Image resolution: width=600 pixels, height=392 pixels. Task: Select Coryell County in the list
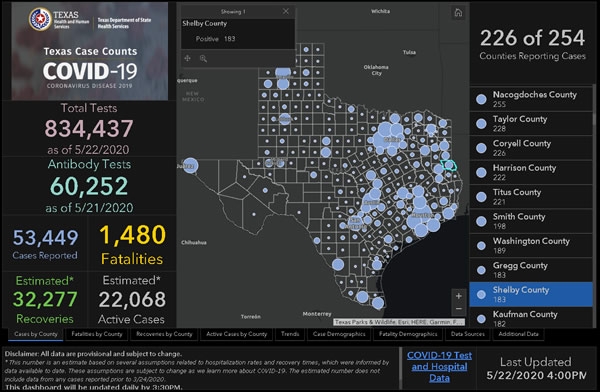[x=531, y=148]
